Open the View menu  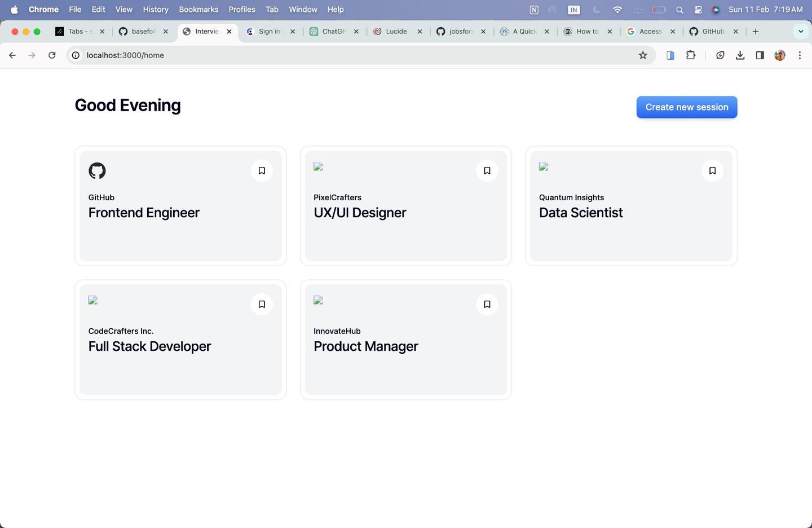124,10
